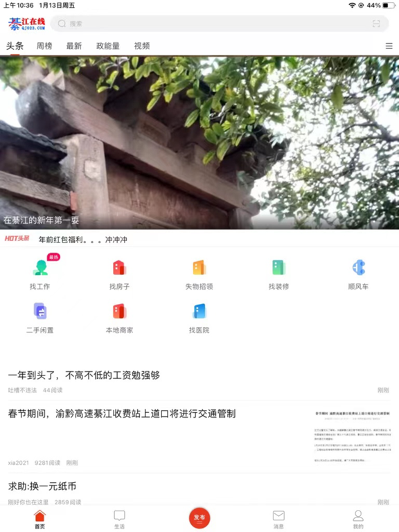The width and height of the screenshot is (399, 532).
Task: Open article 一年到头了，不高不低的工资勉强够
Action: pyautogui.click(x=84, y=375)
